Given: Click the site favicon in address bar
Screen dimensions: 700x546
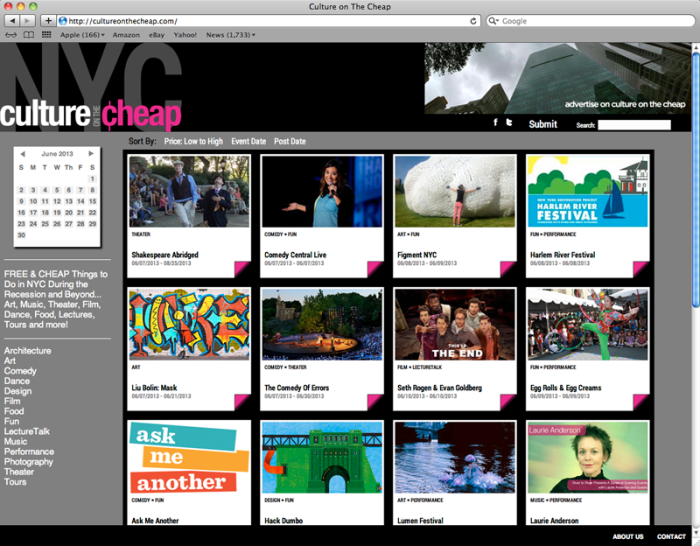Looking at the screenshot, I should coord(63,21).
